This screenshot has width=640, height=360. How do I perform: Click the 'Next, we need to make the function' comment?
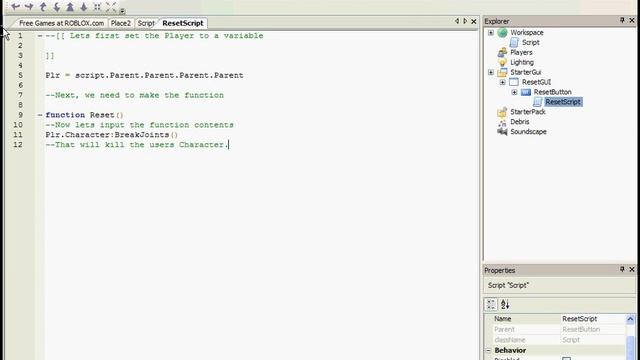click(134, 95)
